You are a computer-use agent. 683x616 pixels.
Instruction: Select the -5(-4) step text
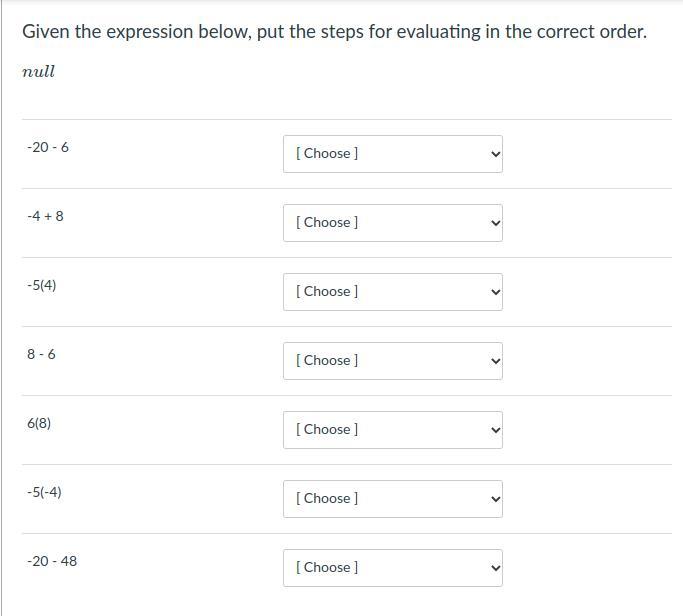[44, 492]
